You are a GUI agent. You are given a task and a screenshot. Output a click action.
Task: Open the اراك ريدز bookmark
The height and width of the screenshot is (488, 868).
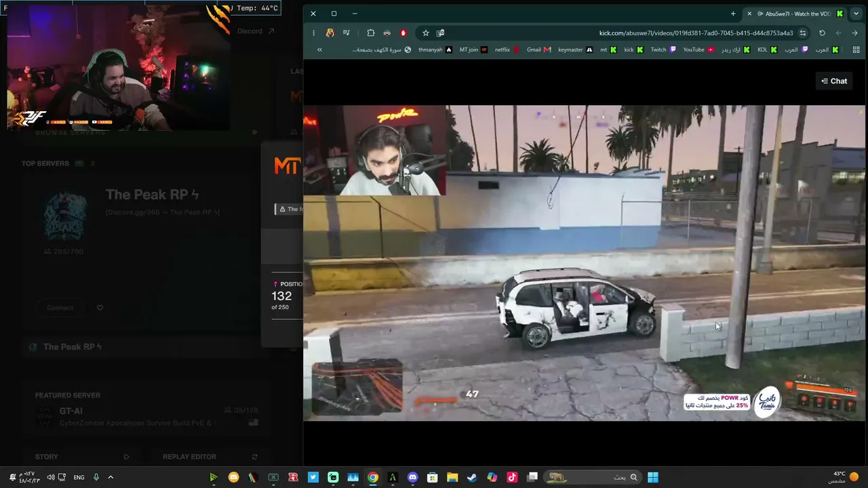[736, 49]
